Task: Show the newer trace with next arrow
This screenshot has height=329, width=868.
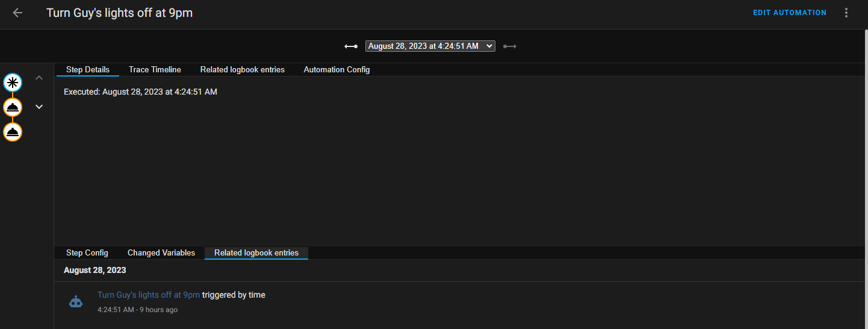Action: 510,46
